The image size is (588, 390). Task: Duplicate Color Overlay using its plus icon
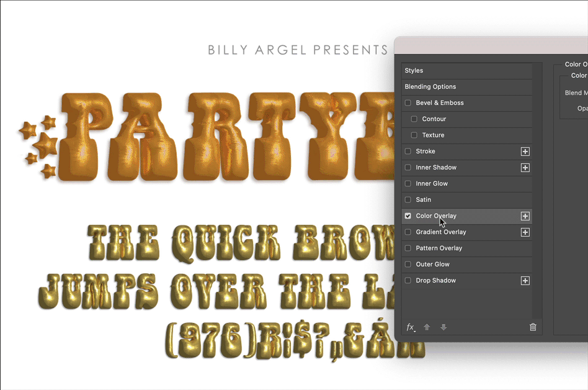525,216
